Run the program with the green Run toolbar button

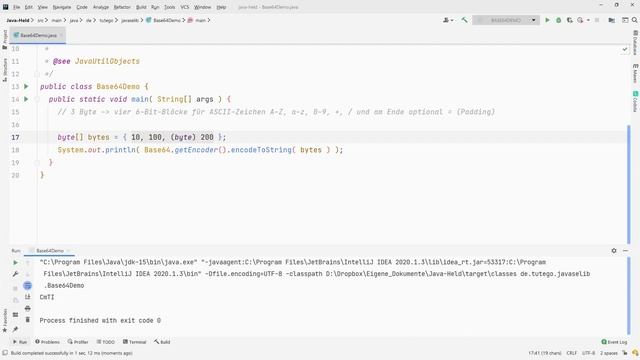coord(547,20)
